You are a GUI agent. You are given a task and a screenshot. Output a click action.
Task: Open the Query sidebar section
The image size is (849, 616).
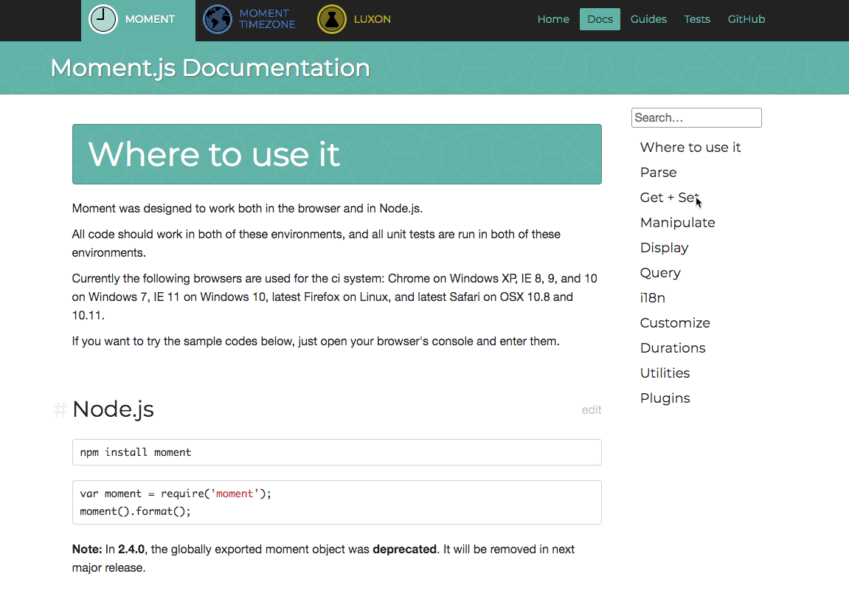click(x=660, y=273)
